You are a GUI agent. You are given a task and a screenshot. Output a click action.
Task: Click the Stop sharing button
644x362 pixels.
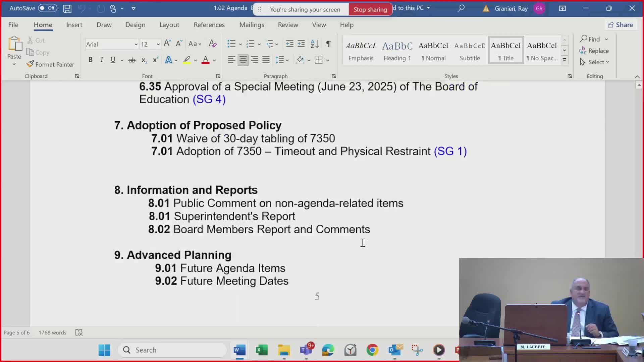coord(370,9)
